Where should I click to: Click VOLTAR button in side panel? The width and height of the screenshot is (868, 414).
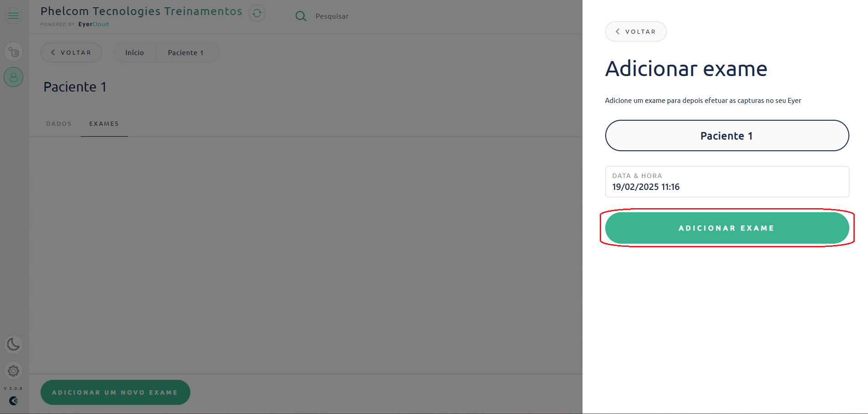tap(636, 31)
